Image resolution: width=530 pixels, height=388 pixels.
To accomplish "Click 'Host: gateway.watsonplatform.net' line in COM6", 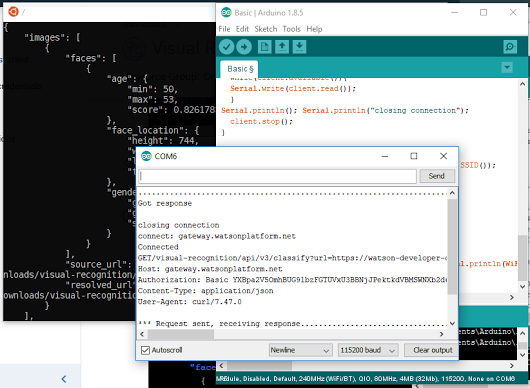I will (x=210, y=269).
